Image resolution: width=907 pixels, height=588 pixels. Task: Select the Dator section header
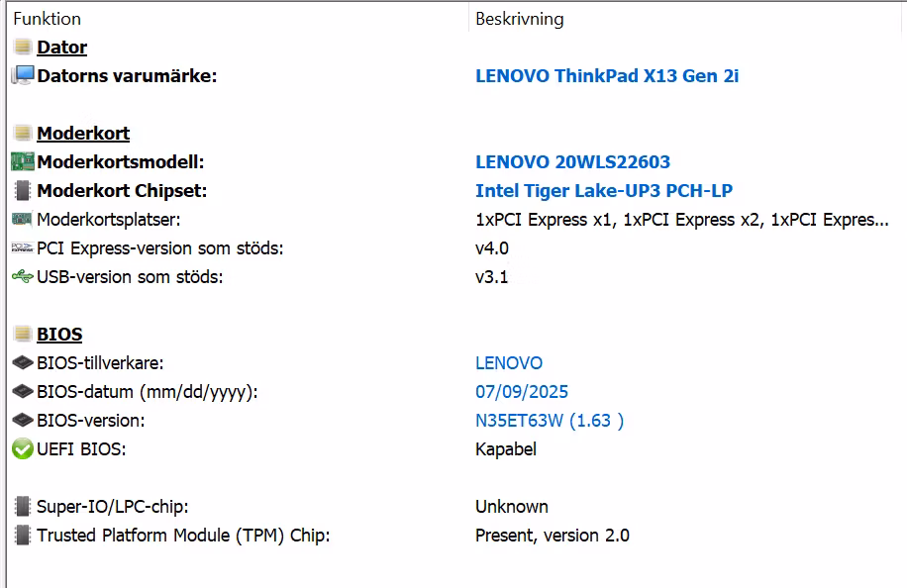pyautogui.click(x=61, y=47)
